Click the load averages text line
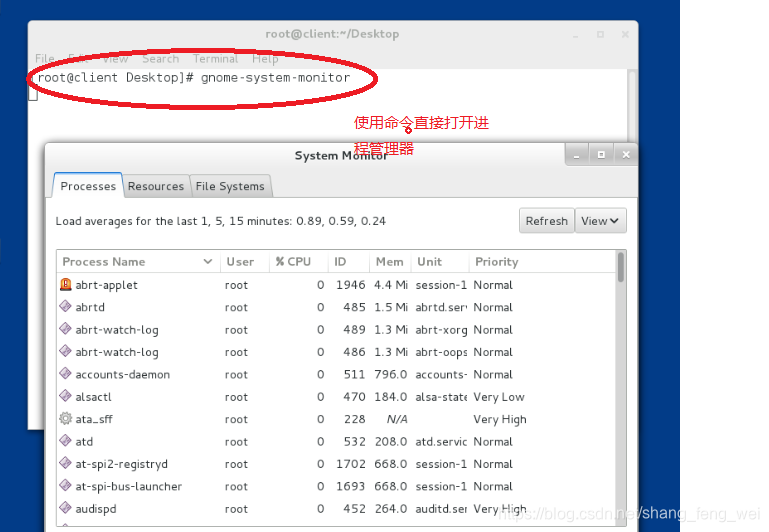This screenshot has height=532, width=769. tap(220, 221)
